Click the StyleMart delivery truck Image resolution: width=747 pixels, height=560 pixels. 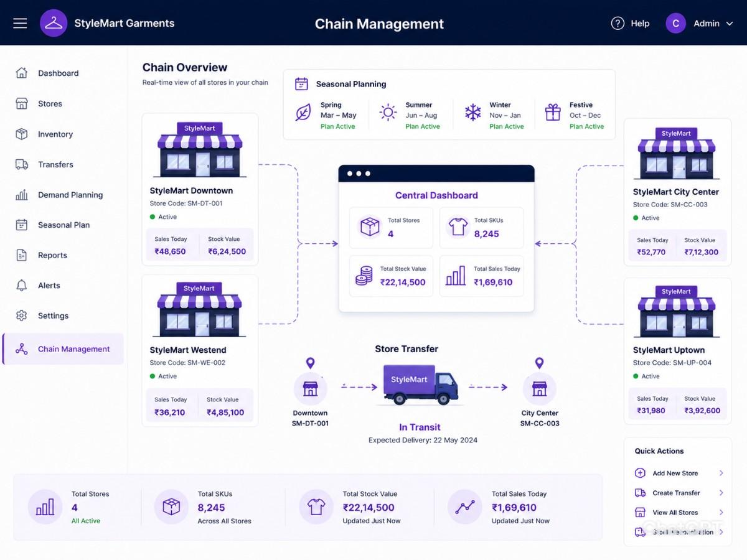tap(421, 386)
